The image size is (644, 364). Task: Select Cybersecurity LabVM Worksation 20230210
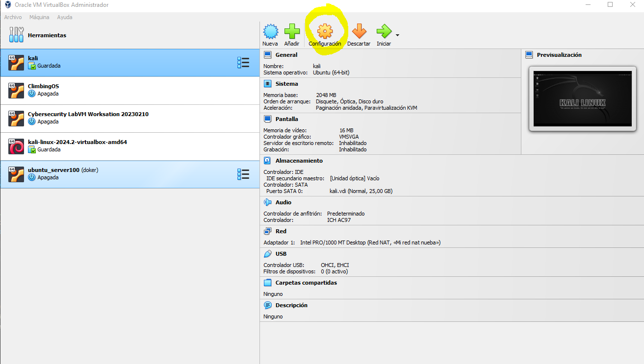(x=129, y=119)
